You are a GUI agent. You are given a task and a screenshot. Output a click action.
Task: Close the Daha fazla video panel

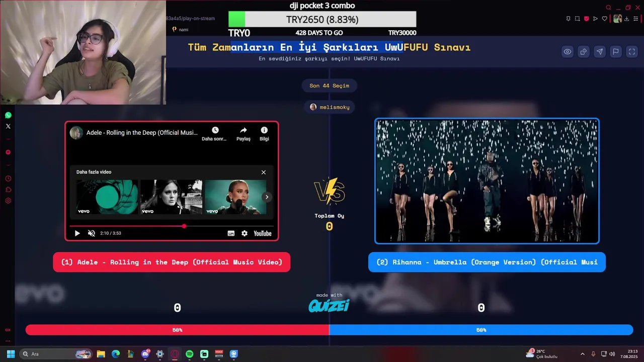pos(264,172)
